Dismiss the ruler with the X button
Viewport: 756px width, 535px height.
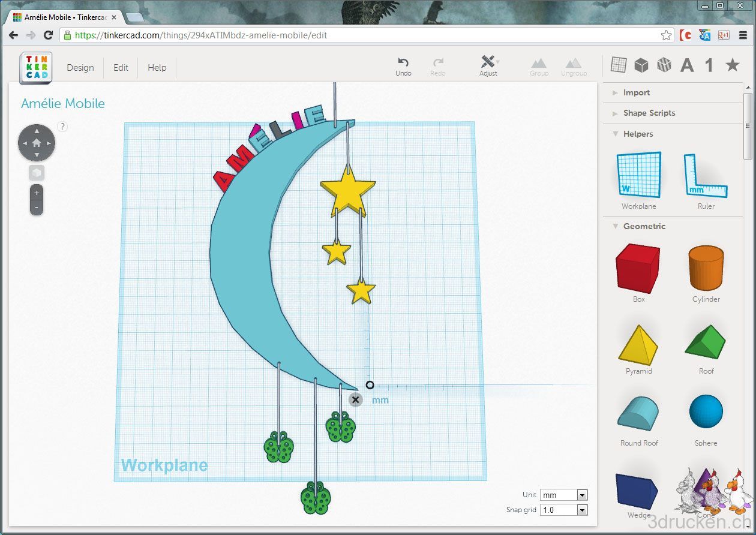pos(356,399)
